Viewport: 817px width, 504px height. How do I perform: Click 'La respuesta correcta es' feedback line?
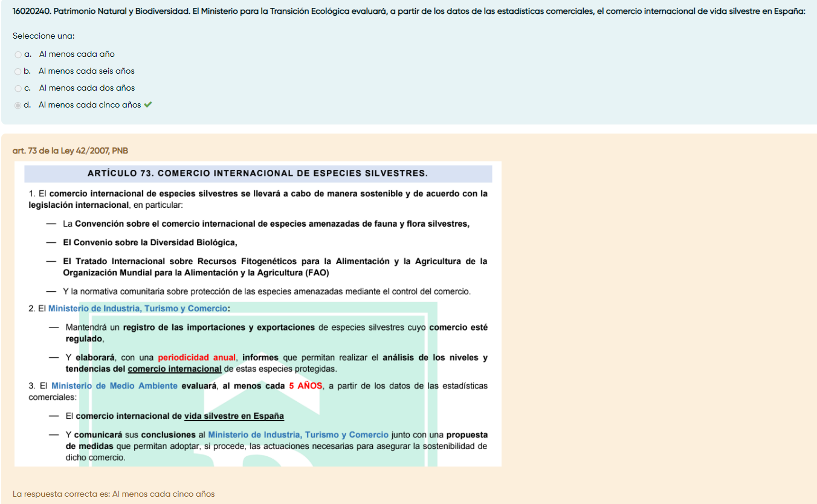114,494
